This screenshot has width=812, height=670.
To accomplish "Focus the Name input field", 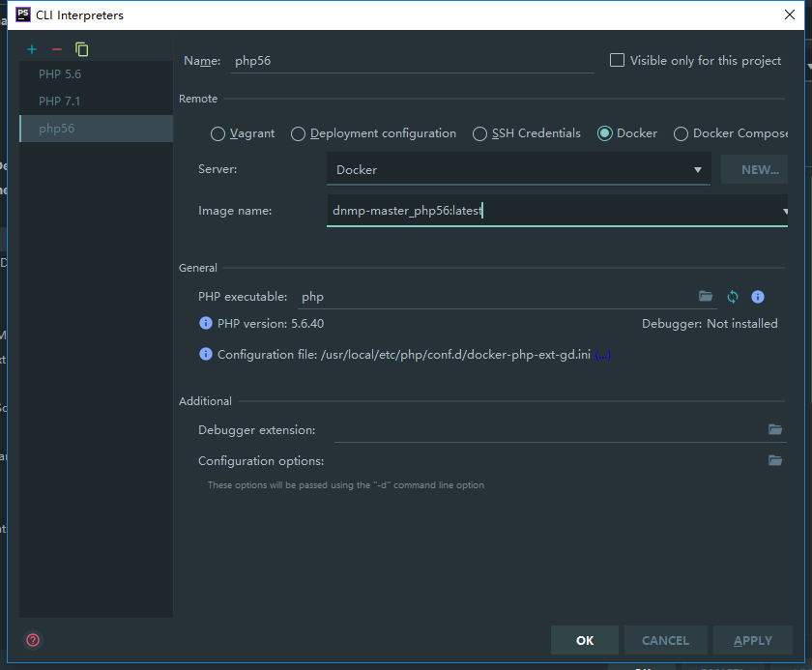I will pos(412,61).
